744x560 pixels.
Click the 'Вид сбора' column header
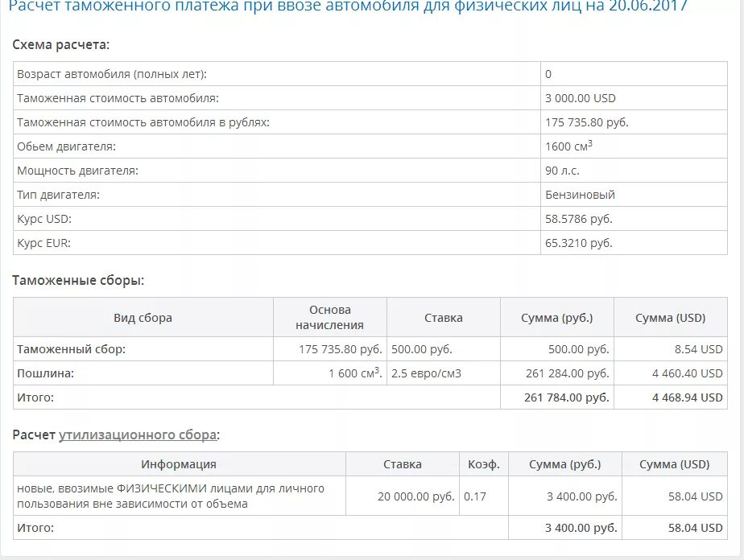tap(143, 318)
